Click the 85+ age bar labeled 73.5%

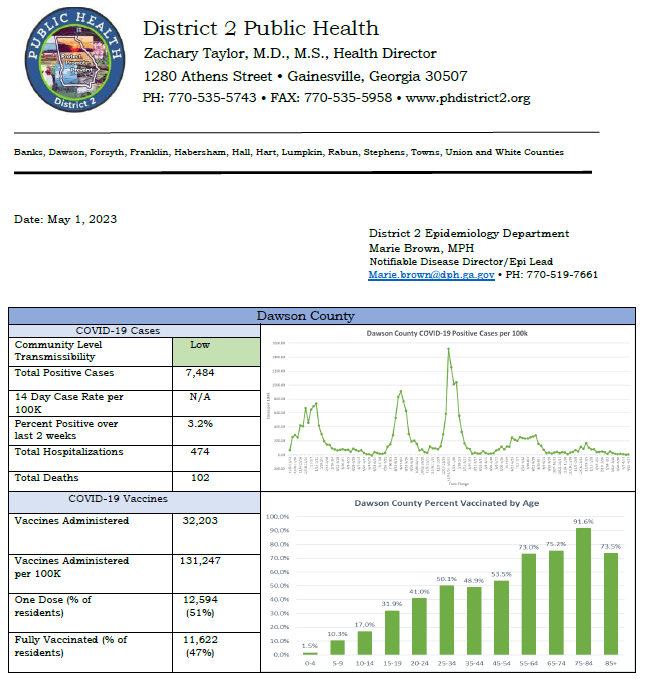pyautogui.click(x=611, y=604)
